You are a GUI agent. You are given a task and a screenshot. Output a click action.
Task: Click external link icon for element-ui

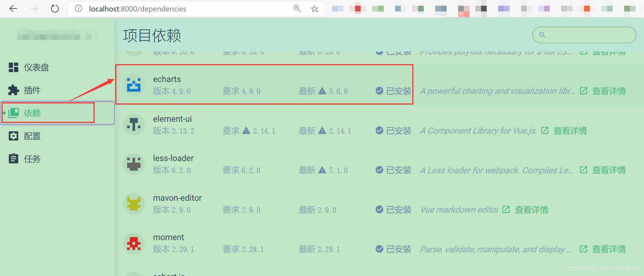pos(545,131)
